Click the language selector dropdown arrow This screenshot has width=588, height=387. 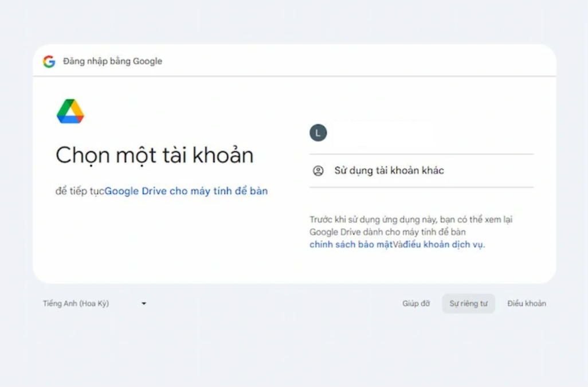(x=144, y=303)
